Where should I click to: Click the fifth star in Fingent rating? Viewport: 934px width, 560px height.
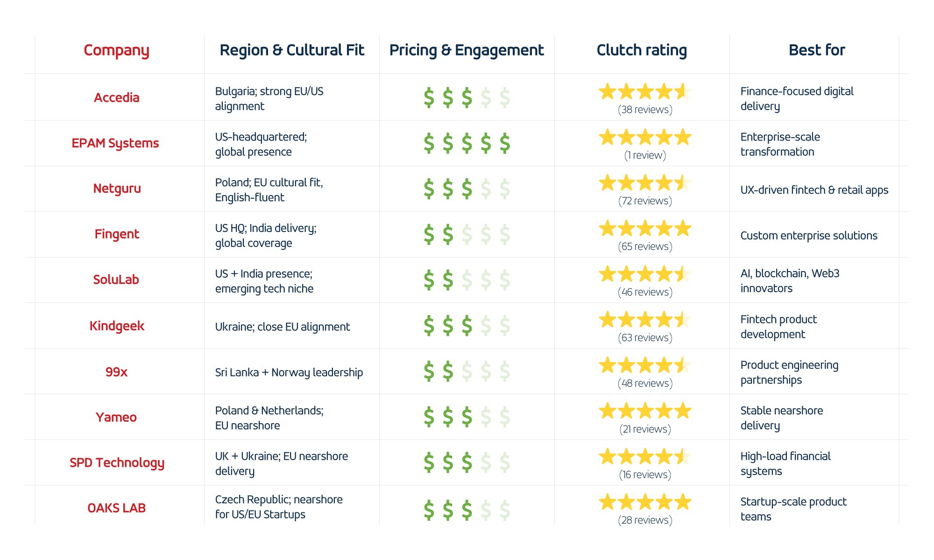(683, 229)
